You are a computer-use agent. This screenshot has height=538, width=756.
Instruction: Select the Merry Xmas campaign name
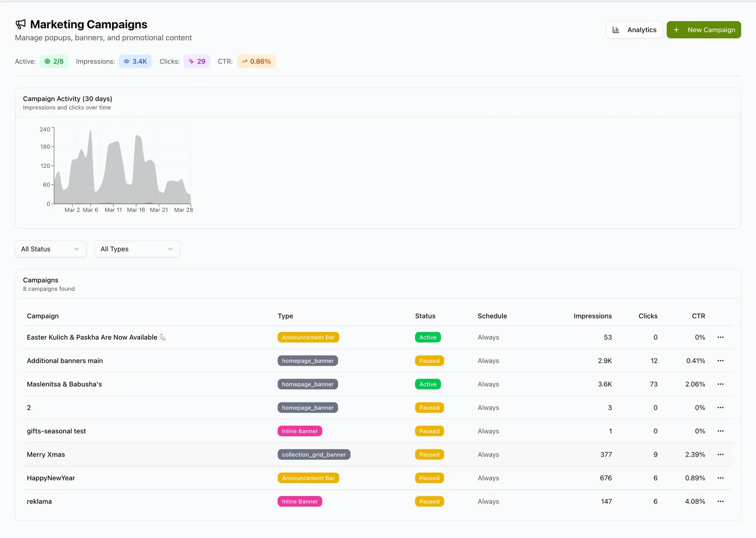click(46, 454)
